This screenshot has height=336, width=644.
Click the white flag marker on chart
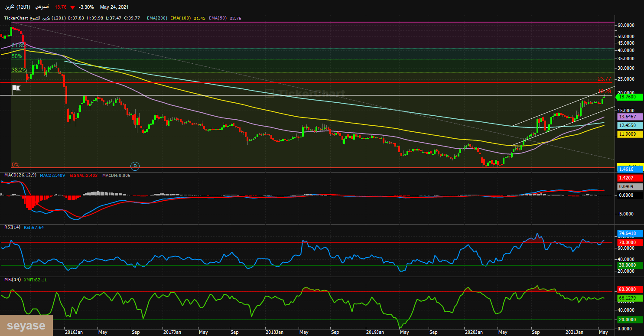click(16, 88)
